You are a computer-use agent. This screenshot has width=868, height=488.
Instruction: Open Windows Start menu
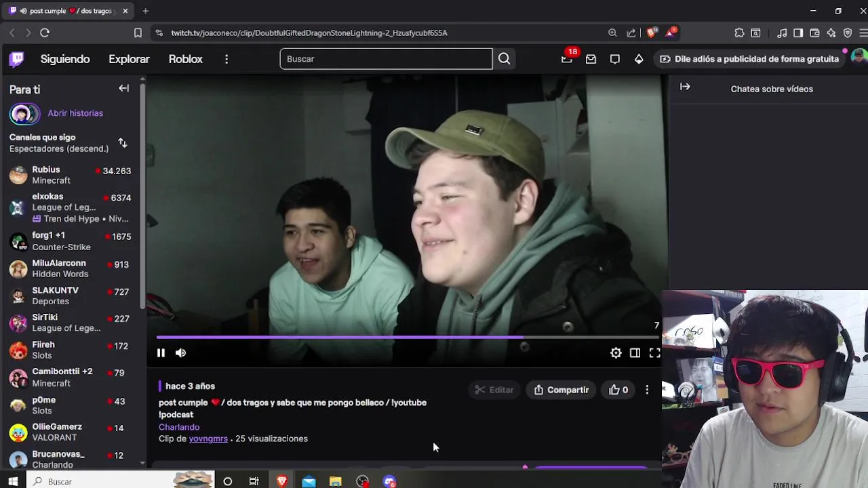13,481
